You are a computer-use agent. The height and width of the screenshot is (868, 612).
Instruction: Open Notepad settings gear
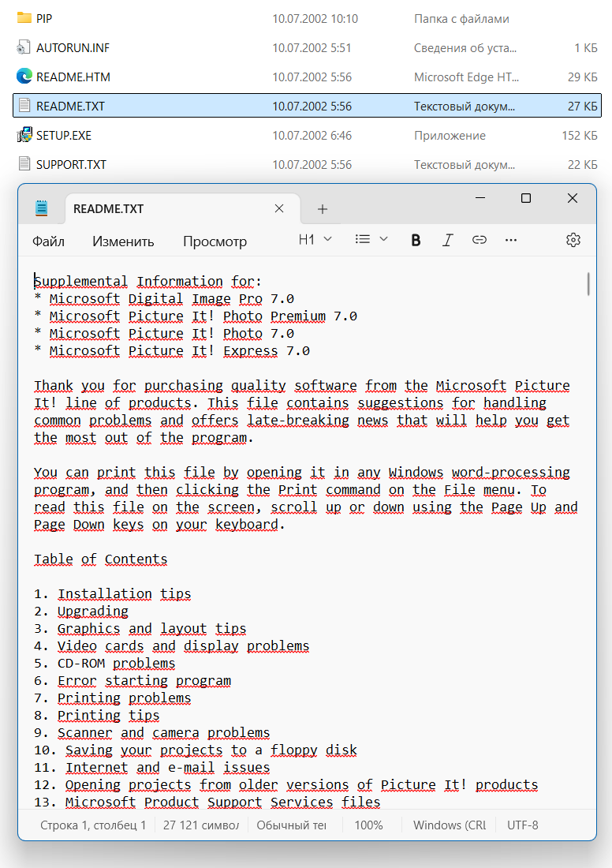point(573,240)
